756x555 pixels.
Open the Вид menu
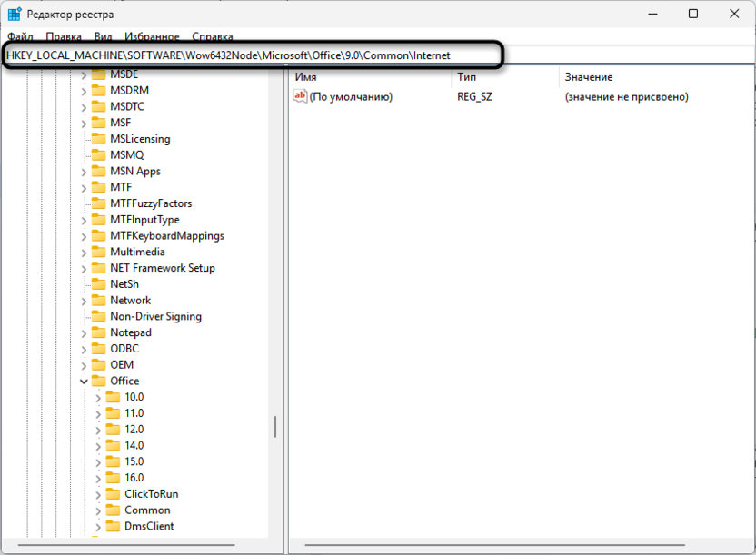(104, 36)
